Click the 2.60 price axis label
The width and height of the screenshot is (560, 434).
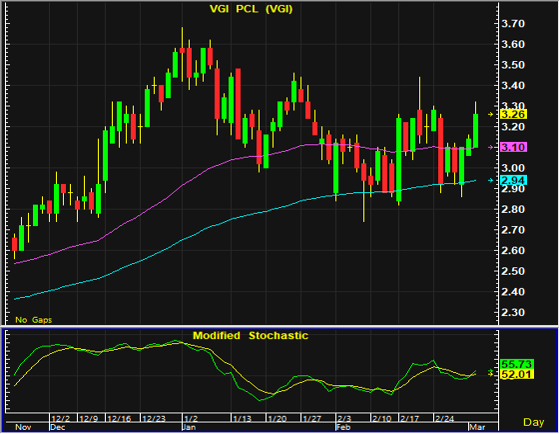[x=513, y=250]
